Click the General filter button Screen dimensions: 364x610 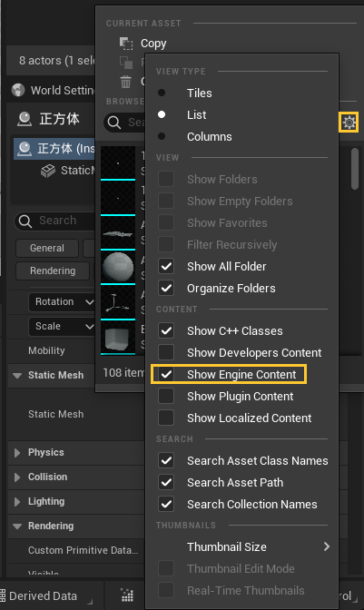[47, 248]
